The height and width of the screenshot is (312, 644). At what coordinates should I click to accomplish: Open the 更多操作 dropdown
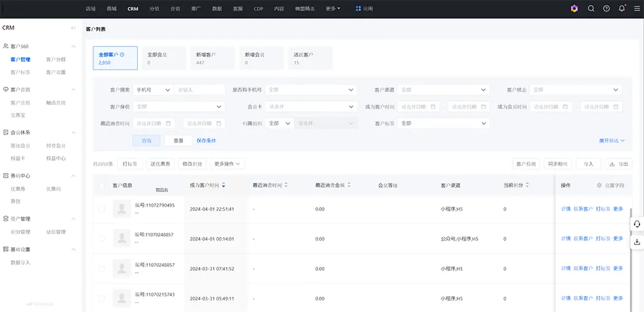tap(227, 164)
